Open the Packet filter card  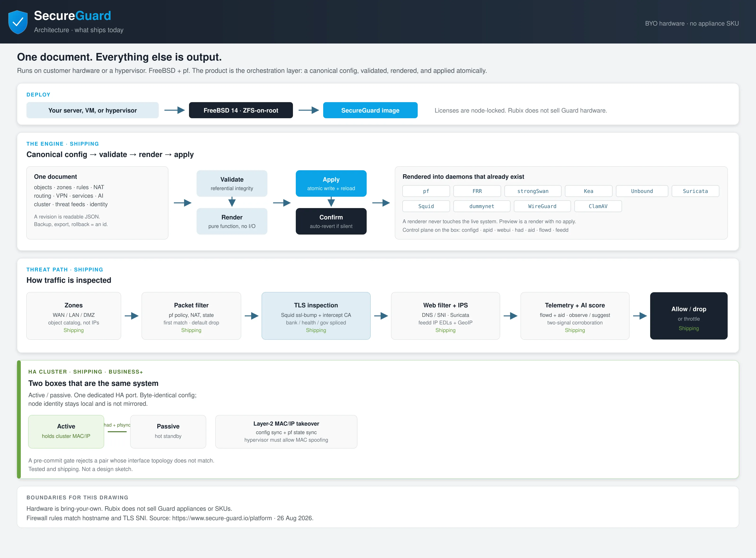click(191, 316)
